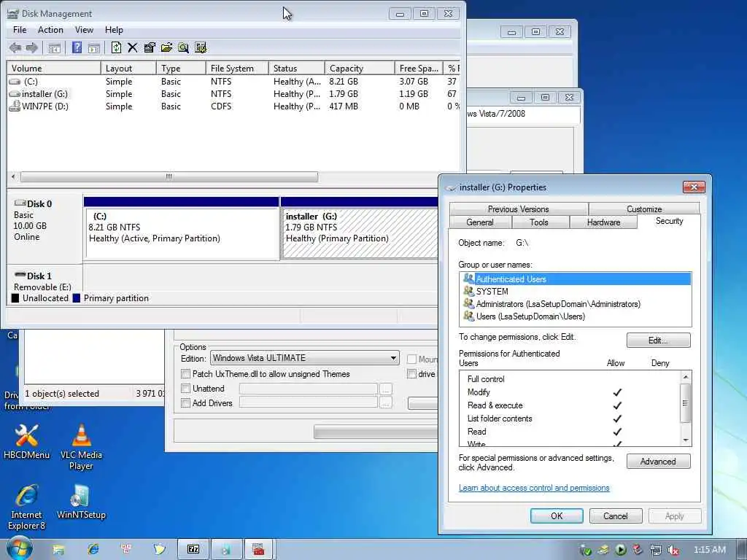Open the Help menu
This screenshot has width=747, height=560.
tap(114, 29)
